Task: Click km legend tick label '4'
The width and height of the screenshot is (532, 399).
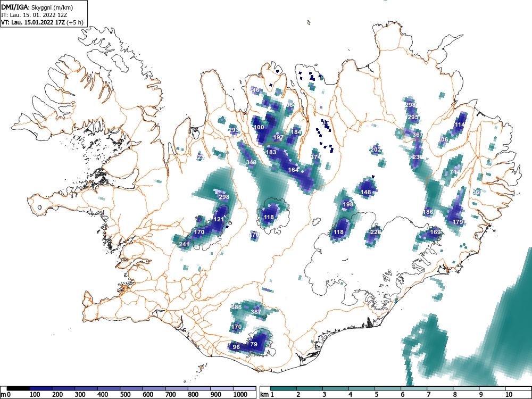Action: [351, 395]
